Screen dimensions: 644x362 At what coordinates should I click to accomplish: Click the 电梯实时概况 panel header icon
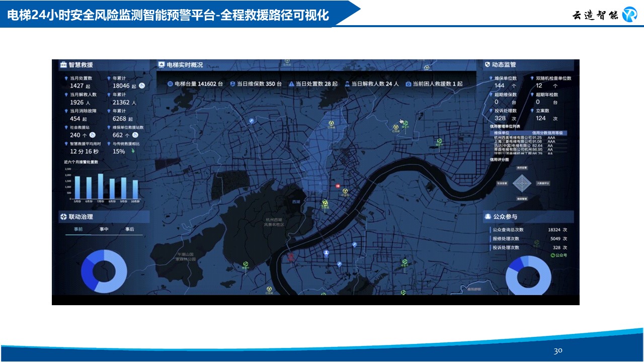pos(162,65)
